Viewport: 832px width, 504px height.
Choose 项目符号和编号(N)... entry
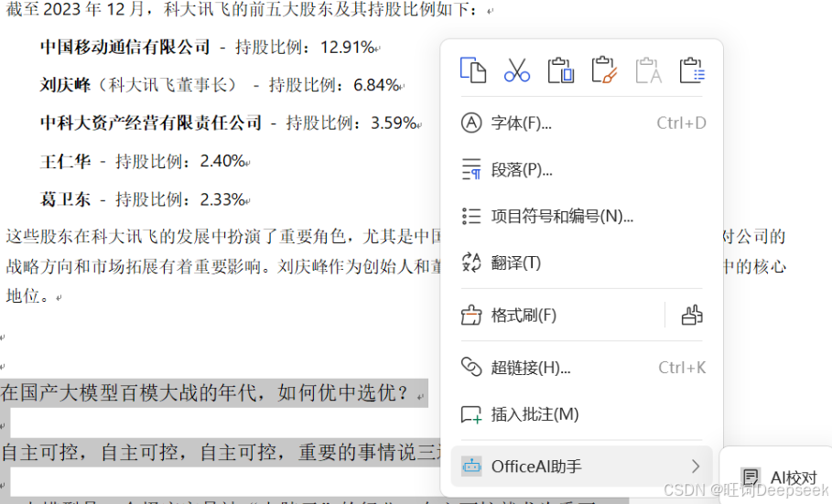(582, 217)
